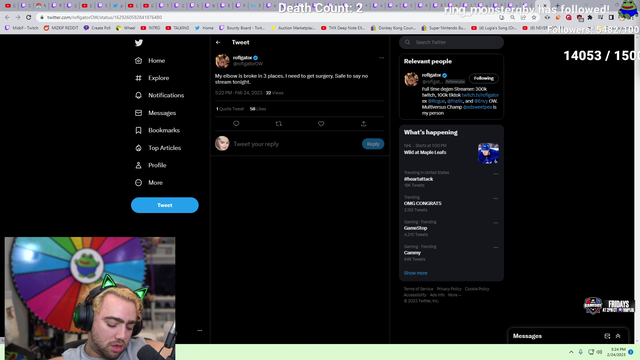Open Notifications in sidebar

[159, 95]
